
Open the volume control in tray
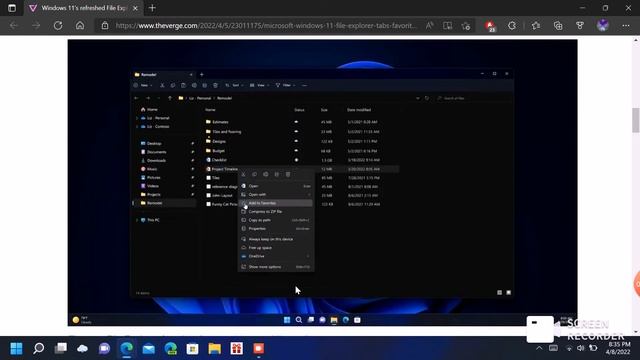(x=580, y=348)
